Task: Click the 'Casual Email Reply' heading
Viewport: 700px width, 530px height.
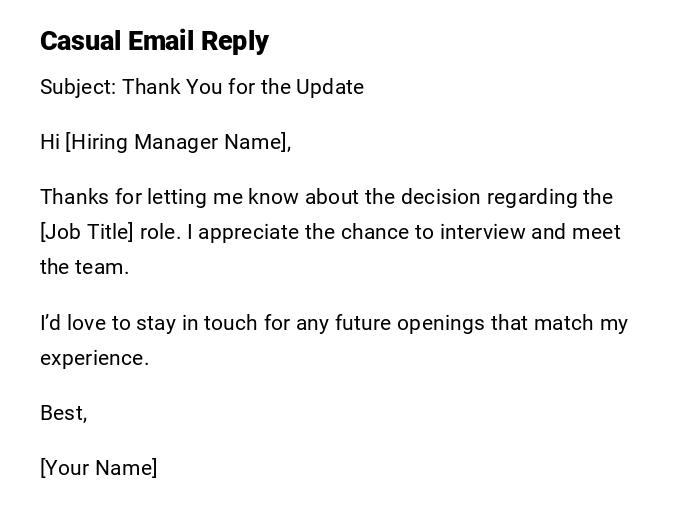Action: [x=154, y=41]
